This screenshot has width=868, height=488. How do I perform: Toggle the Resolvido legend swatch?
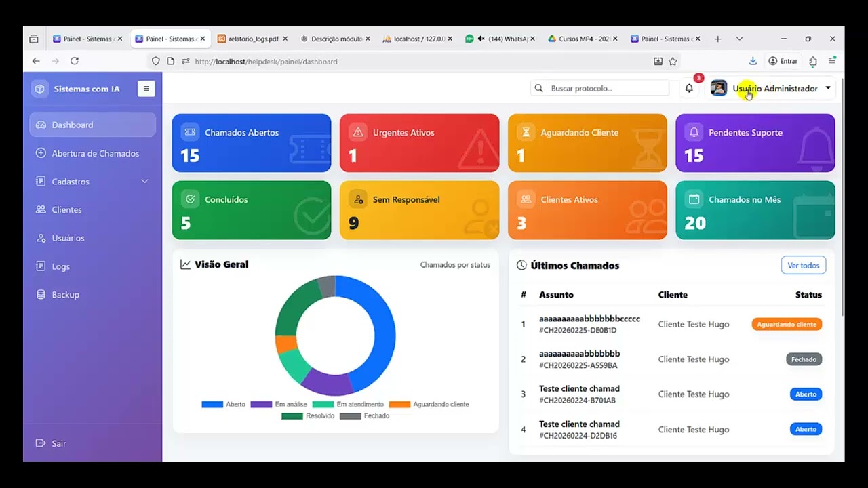(292, 416)
